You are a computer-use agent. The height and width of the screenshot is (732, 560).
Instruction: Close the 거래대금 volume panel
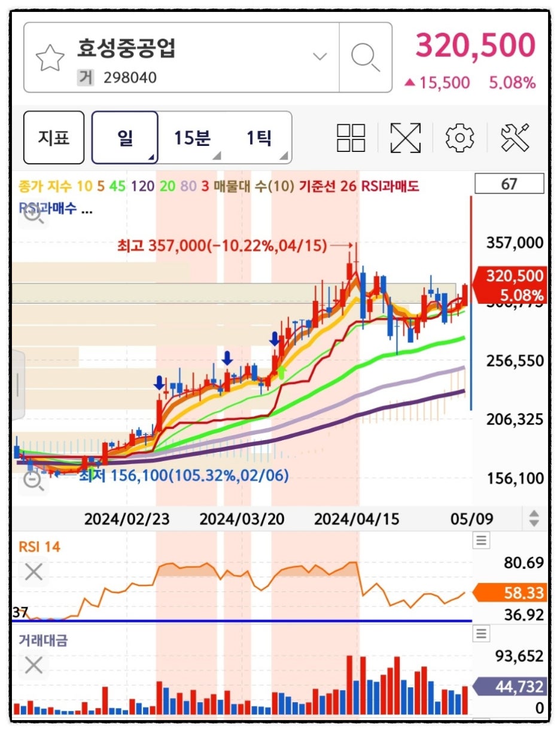click(34, 664)
